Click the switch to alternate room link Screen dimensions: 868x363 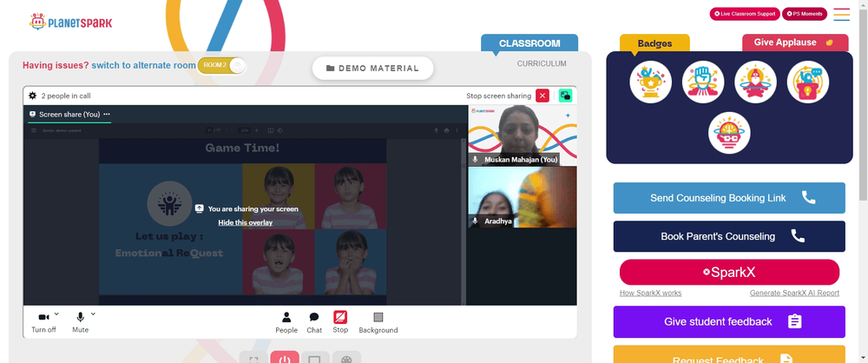143,65
